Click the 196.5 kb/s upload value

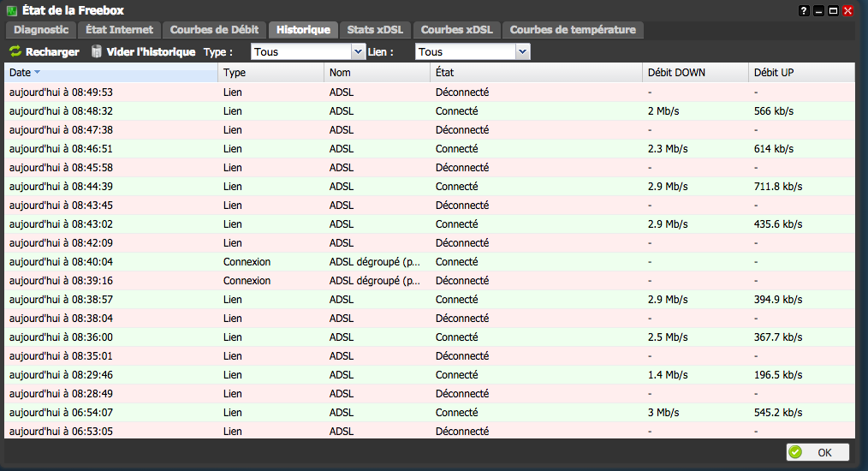(778, 374)
